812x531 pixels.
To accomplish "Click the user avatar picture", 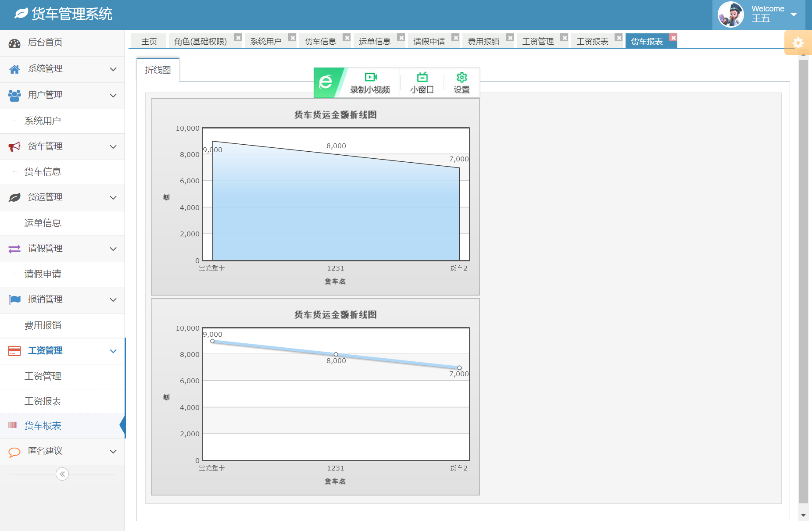I will [730, 14].
